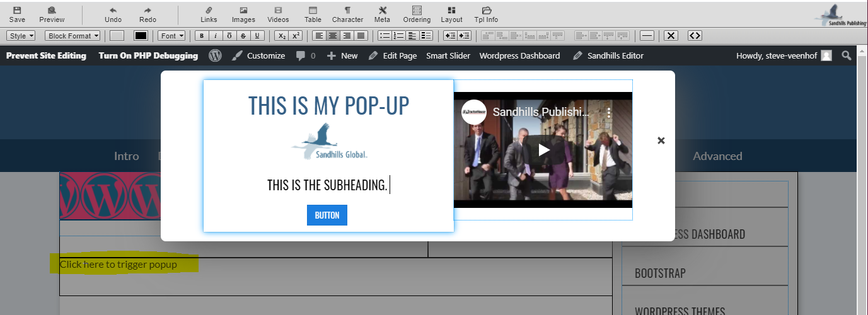Image resolution: width=868 pixels, height=315 pixels.
Task: Open the Tpl Info tool
Action: (486, 14)
